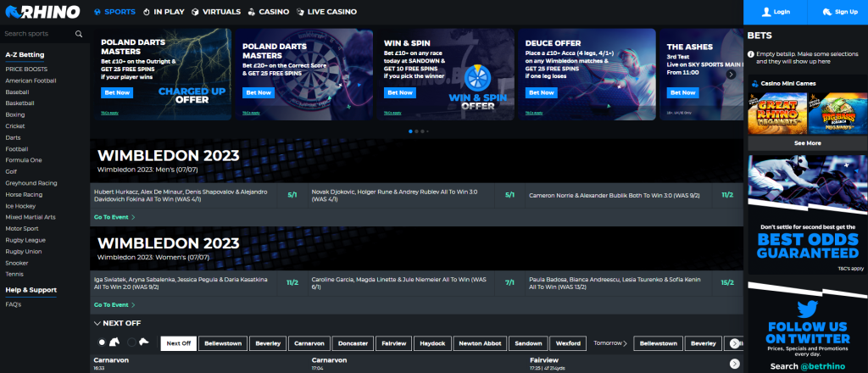Select 11/2 odds for Swiatek multi

[x=292, y=283]
